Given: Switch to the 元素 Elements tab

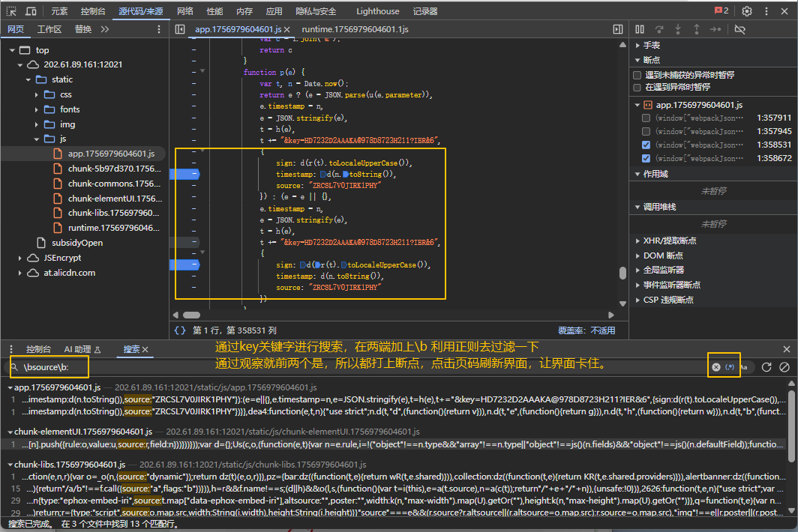Looking at the screenshot, I should click(59, 11).
